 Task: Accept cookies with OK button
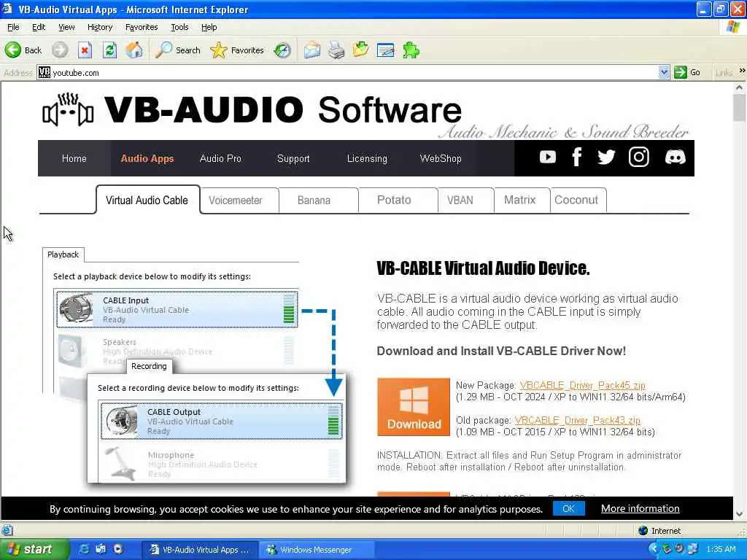(x=568, y=508)
